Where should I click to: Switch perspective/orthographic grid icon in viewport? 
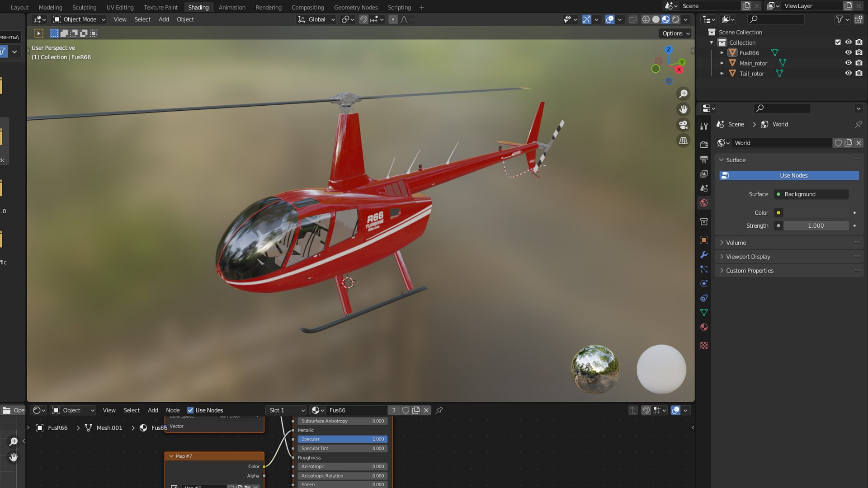pyautogui.click(x=683, y=141)
